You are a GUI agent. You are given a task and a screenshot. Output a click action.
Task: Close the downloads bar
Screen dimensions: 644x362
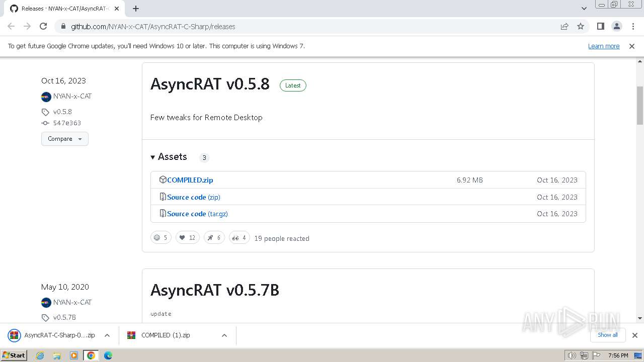pyautogui.click(x=635, y=335)
